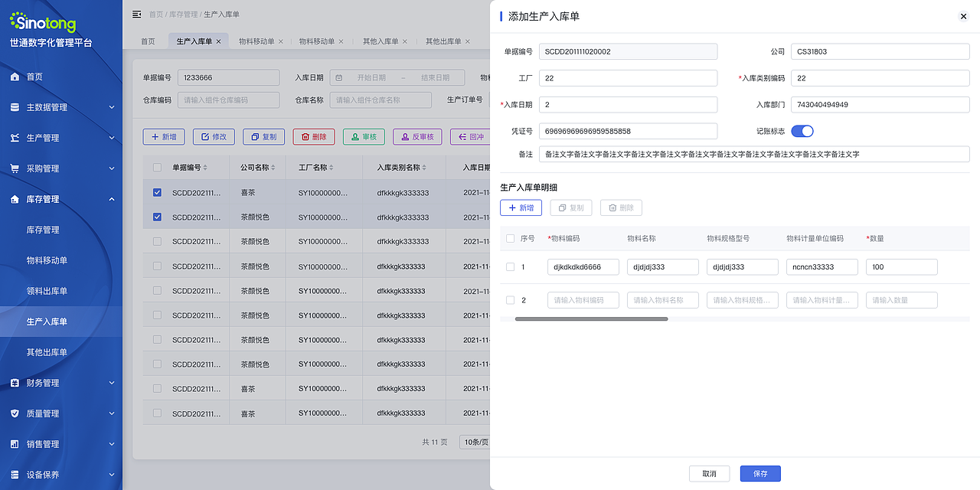Image resolution: width=980 pixels, height=490 pixels.
Task: Expand the 生产管理 menu chevron
Action: 112,138
